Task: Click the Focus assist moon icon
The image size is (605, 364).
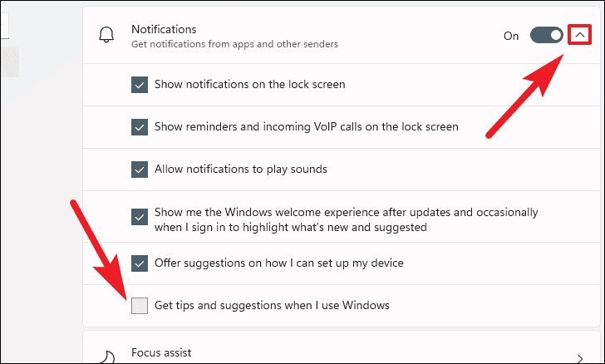Action: [x=108, y=357]
